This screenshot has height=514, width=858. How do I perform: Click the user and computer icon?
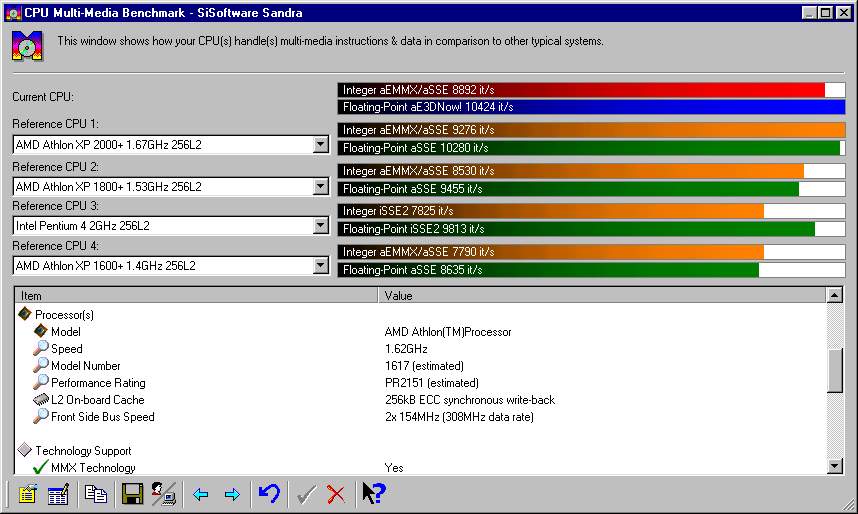164,494
